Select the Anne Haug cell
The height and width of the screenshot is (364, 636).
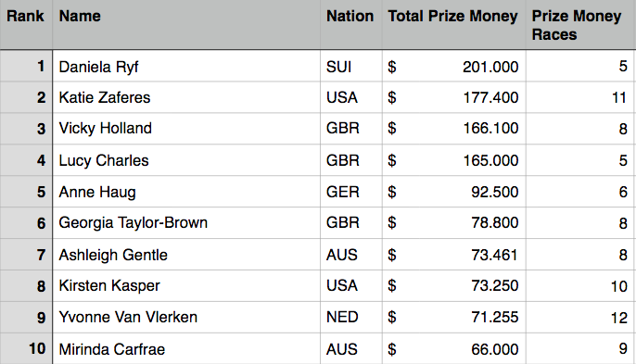click(x=186, y=192)
